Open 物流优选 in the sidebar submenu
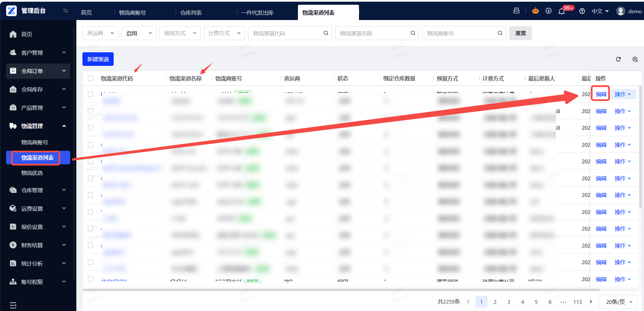This screenshot has width=644, height=311. [x=32, y=173]
